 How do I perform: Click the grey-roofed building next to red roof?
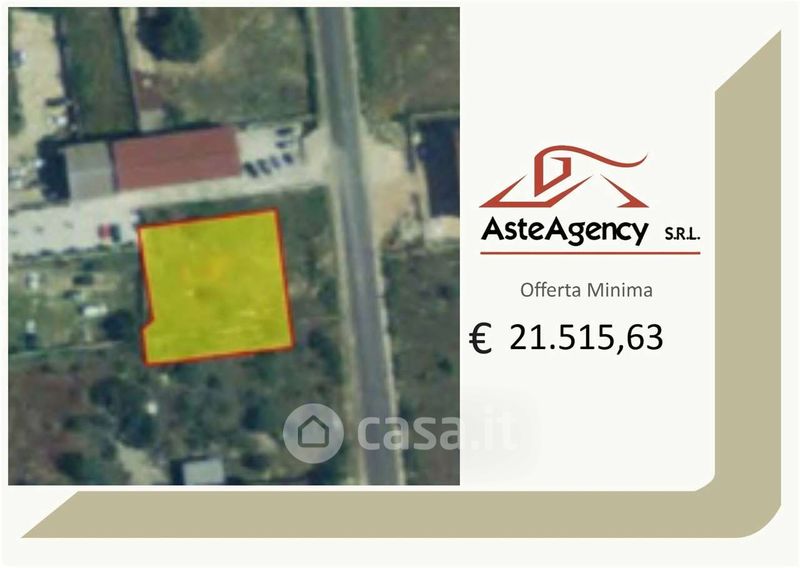(89, 170)
